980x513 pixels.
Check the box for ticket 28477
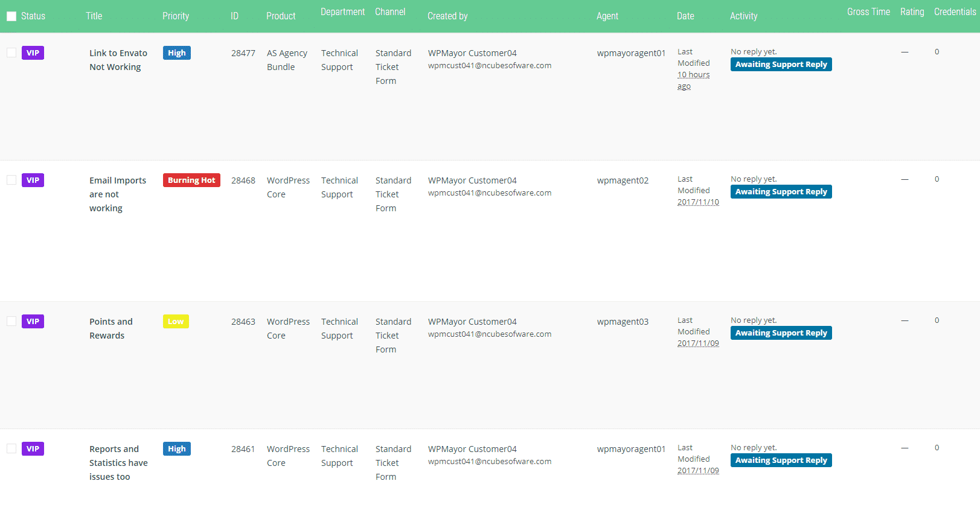[x=11, y=53]
